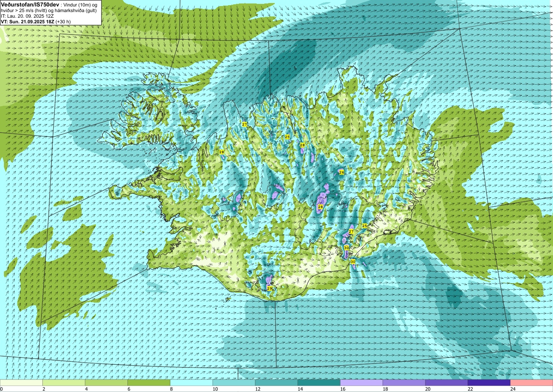Select the 2–4 m/s light green legend swatch
This screenshot has height=392, width=553.
pyautogui.click(x=64, y=383)
